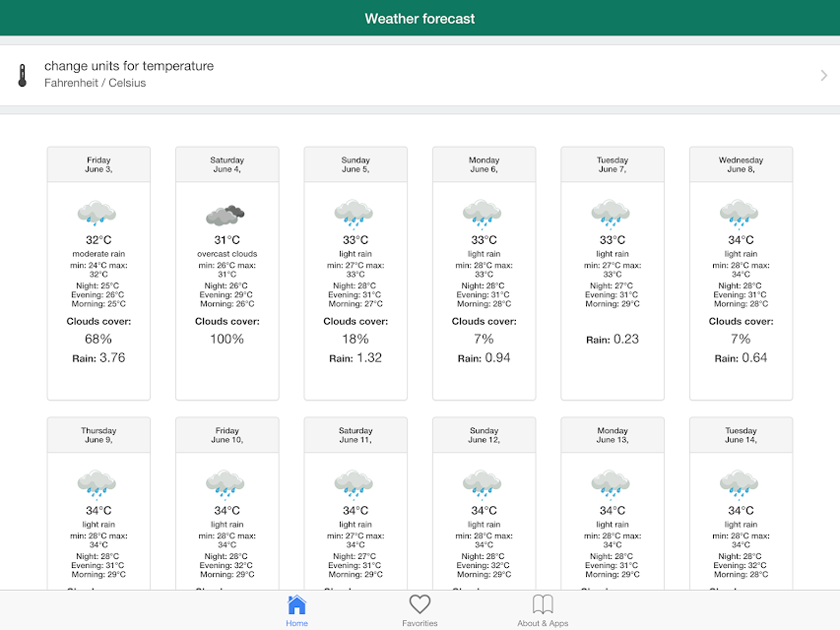This screenshot has width=840, height=630.
Task: Open the Favorites tab
Action: 420,610
